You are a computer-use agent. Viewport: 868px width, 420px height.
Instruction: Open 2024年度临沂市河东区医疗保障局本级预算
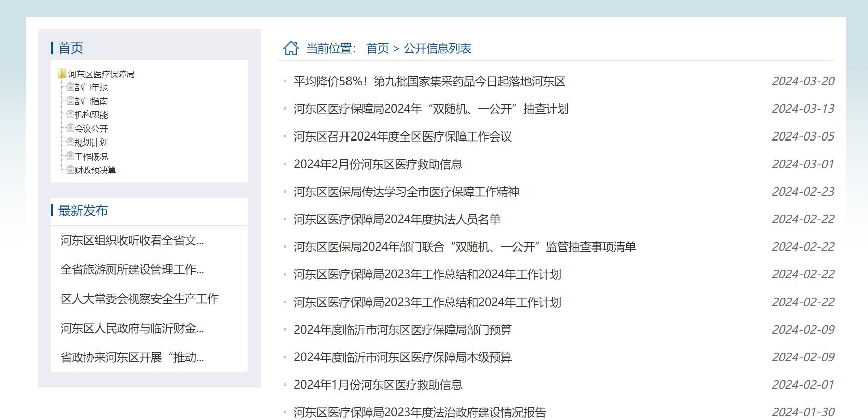pos(403,357)
